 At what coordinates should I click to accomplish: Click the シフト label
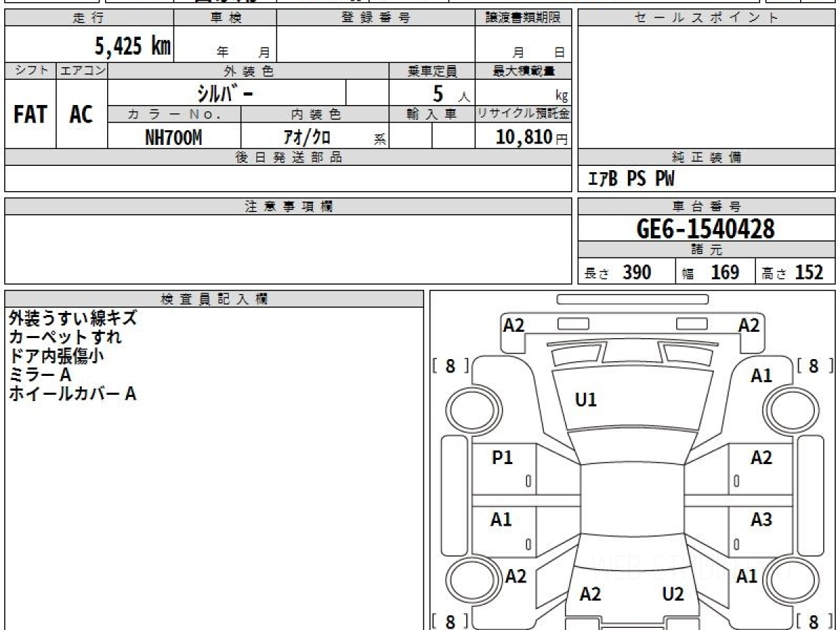(x=31, y=71)
